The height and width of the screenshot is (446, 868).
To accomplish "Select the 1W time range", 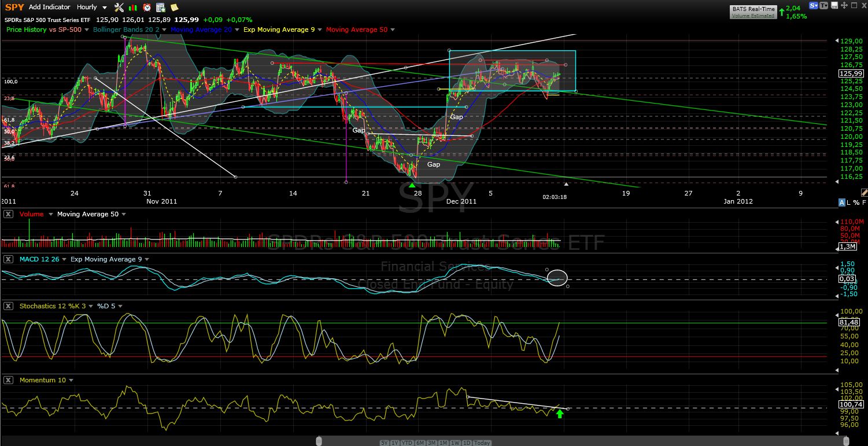I will tap(455, 443).
